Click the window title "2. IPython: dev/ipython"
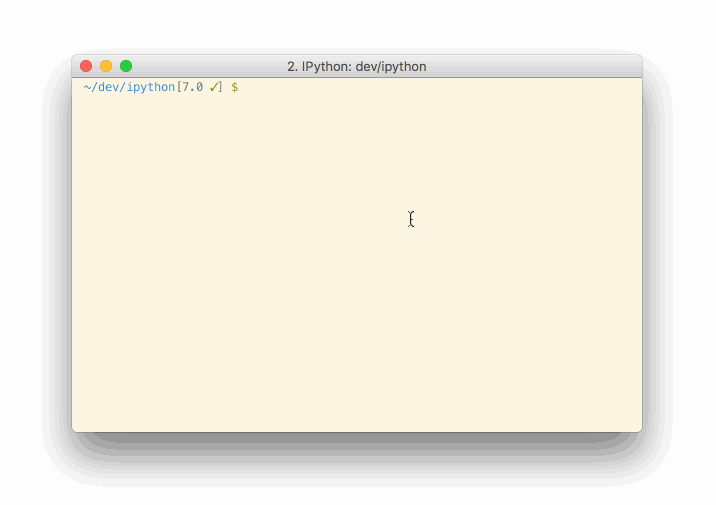Screen dimensions: 716x505 [357, 67]
